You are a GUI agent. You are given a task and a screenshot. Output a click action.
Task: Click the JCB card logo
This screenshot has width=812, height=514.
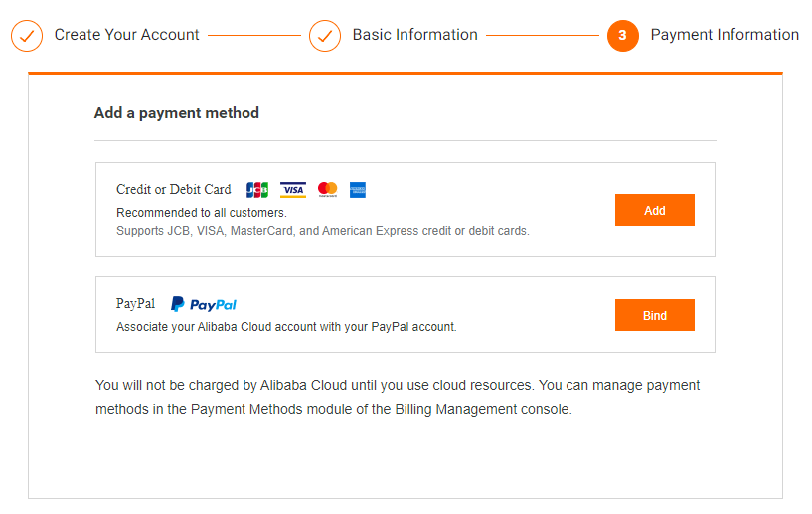[x=257, y=189]
